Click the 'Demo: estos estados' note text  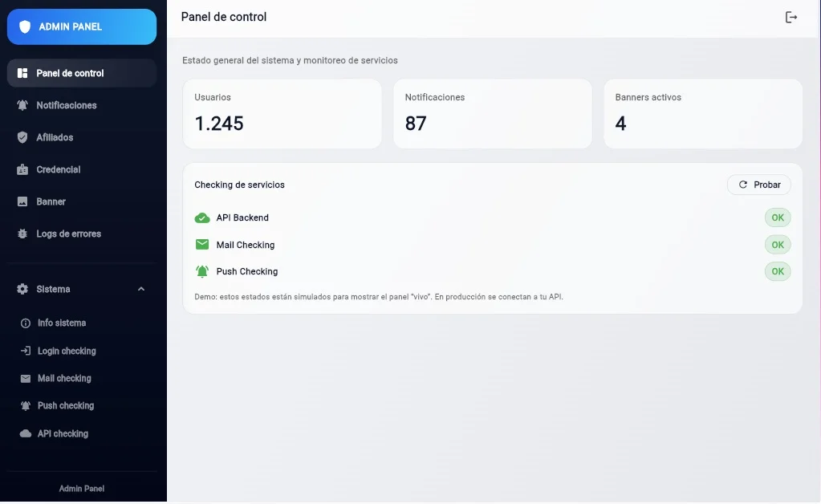pos(379,297)
